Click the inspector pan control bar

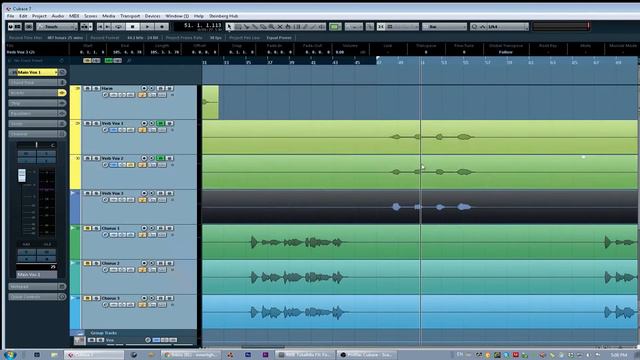point(36,145)
